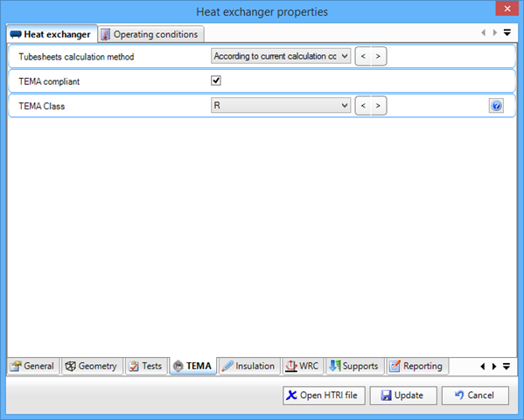The image size is (524, 420).
Task: Switch to the Operating conditions tab
Action: [150, 34]
